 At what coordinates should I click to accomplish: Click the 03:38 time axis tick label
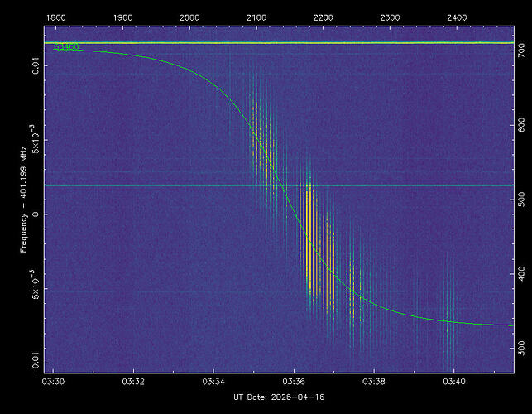pyautogui.click(x=375, y=383)
